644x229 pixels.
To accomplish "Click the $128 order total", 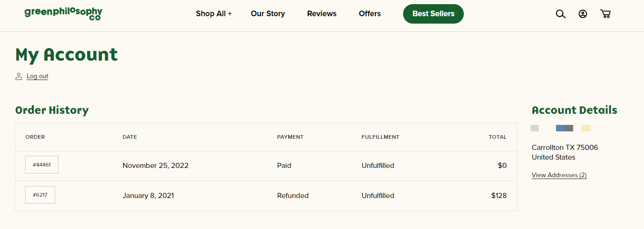I will (x=499, y=196).
